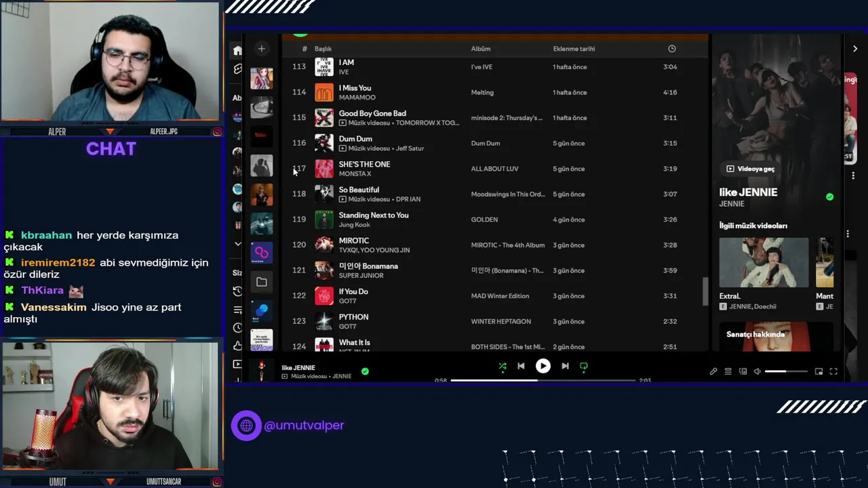This screenshot has width=868, height=488.
Task: Open album MAD Winter Edition link
Action: (x=500, y=296)
